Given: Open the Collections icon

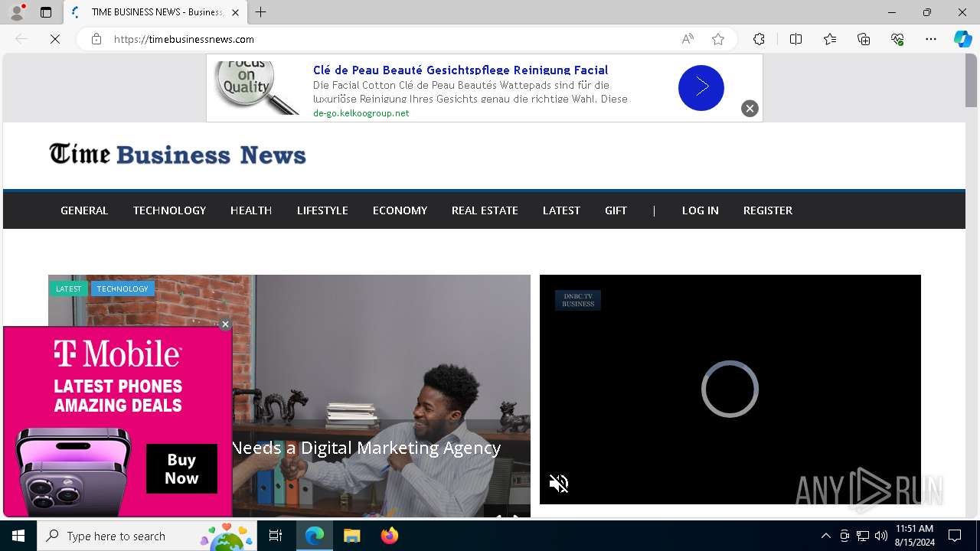Looking at the screenshot, I should pos(864,39).
